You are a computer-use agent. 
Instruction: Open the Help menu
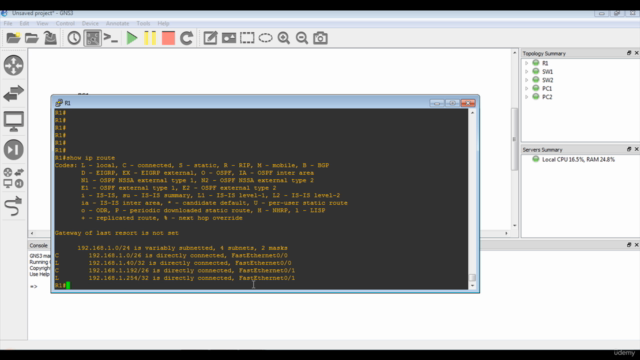point(163,23)
